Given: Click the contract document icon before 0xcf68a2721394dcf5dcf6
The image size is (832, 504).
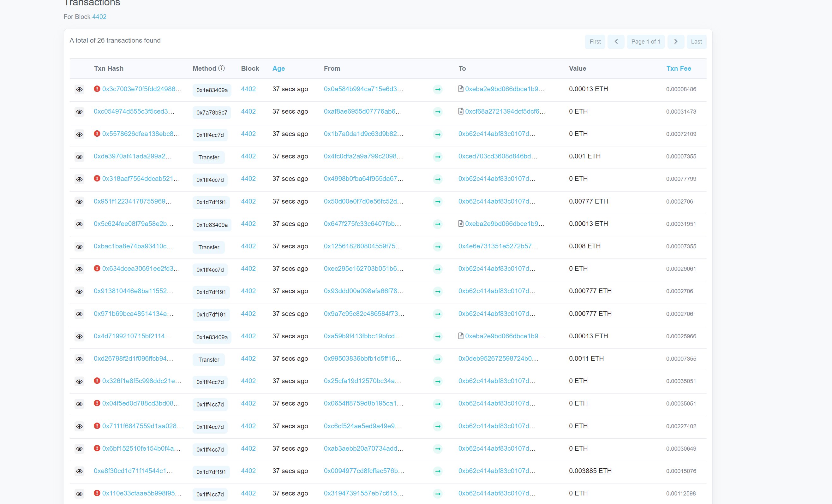Looking at the screenshot, I should click(461, 111).
